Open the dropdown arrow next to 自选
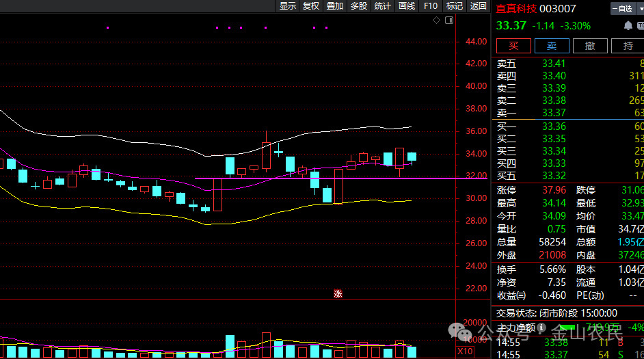Viewport: 644px width, 359px height. click(x=639, y=9)
